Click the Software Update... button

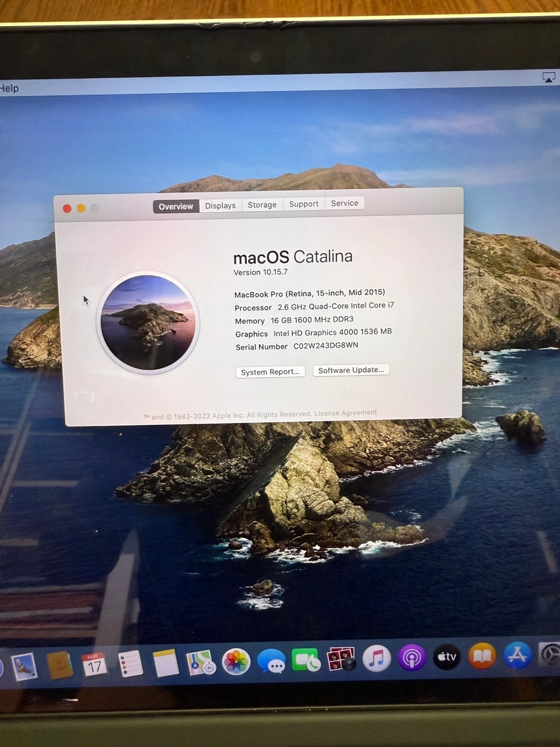(351, 370)
